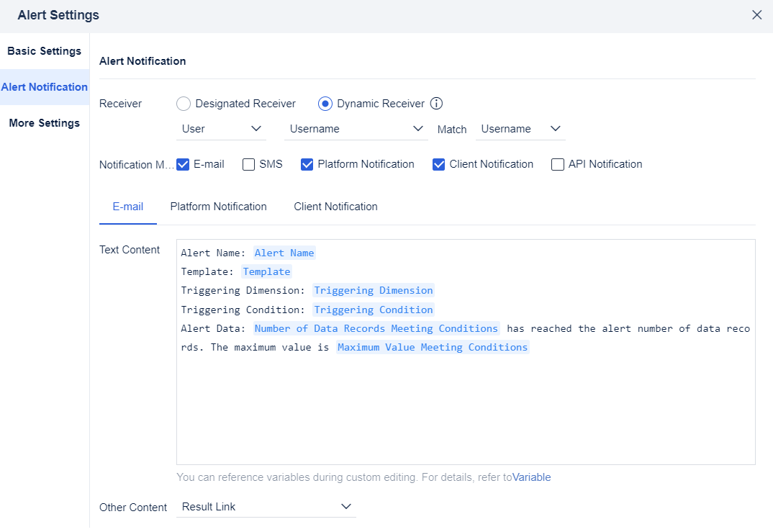Enable the SMS notification checkbox
Screen dimensions: 773x532
(x=248, y=164)
